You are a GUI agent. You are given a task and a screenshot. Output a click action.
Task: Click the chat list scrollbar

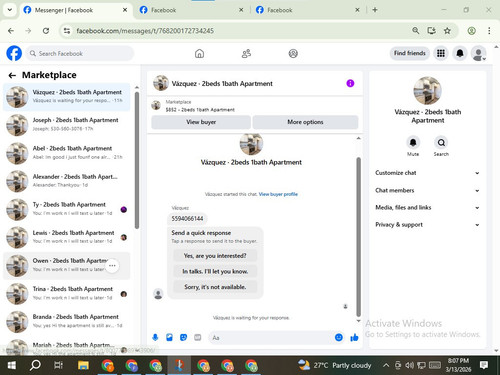click(x=137, y=160)
